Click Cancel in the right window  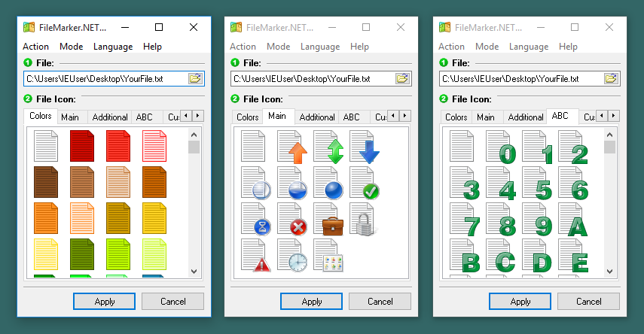588,301
